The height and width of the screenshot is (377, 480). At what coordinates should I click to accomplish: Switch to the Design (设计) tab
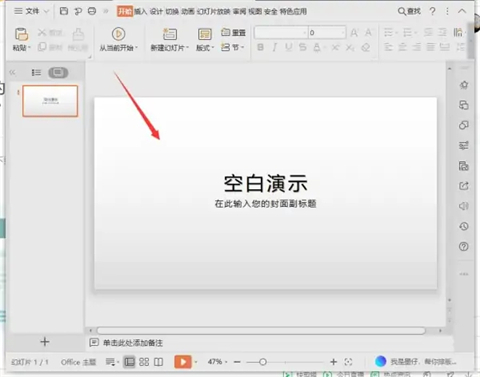(x=156, y=12)
